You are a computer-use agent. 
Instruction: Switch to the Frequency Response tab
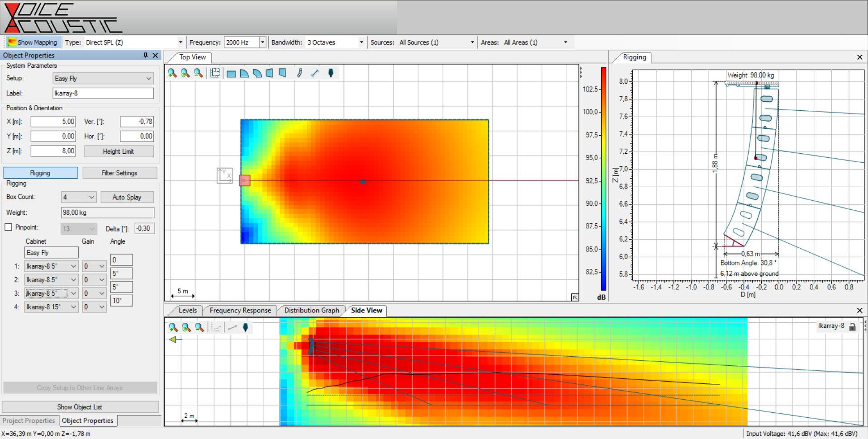point(240,311)
